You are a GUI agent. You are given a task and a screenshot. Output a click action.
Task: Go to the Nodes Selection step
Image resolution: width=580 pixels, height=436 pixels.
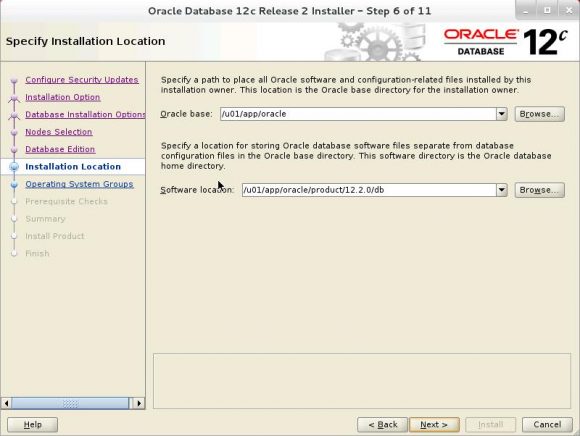coord(59,132)
